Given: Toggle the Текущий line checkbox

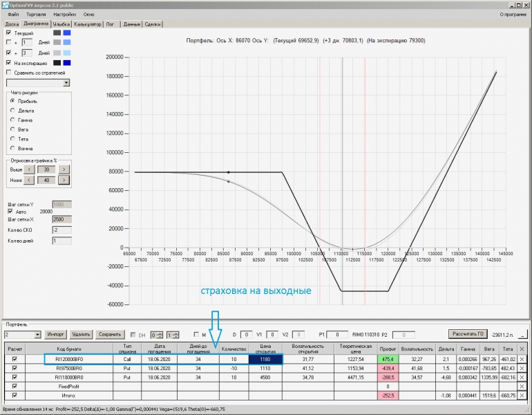Looking at the screenshot, I should click(8, 33).
